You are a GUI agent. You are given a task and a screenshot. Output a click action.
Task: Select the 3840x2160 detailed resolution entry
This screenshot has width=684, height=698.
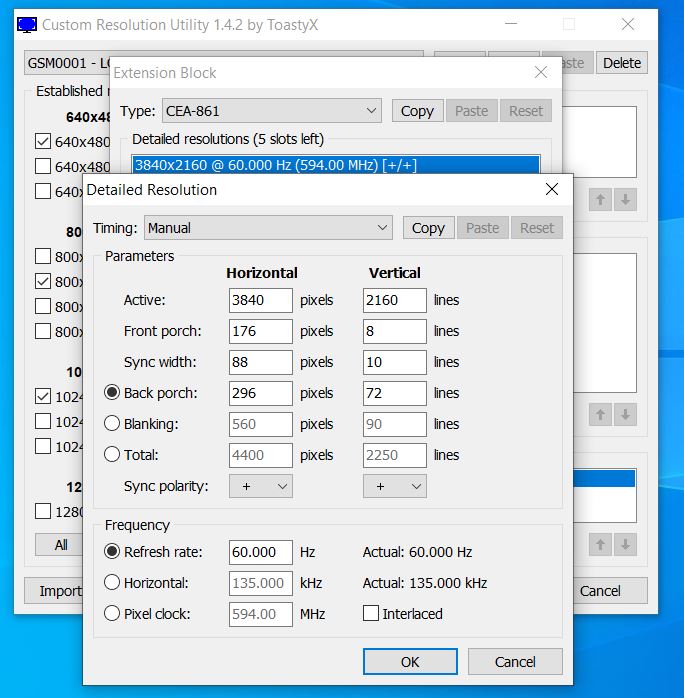(335, 165)
